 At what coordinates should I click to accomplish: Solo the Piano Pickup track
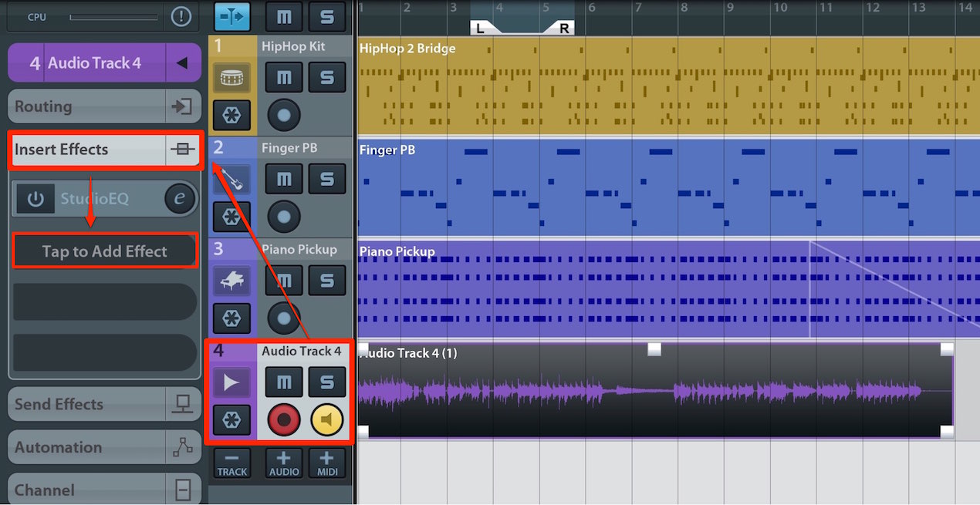pos(327,281)
